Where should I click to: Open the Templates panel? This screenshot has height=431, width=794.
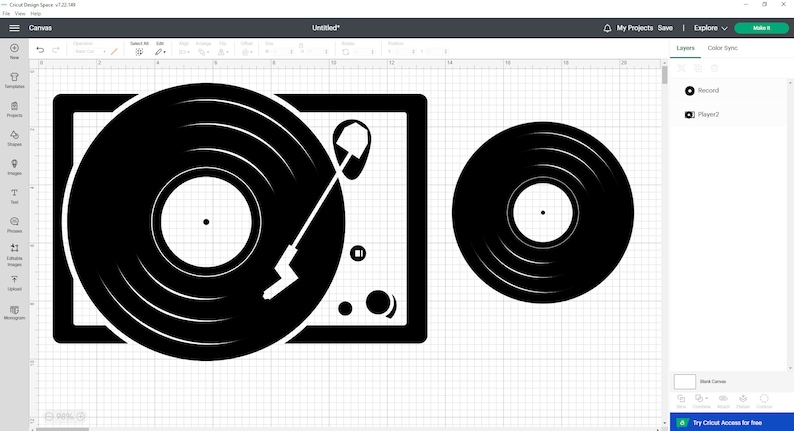(x=14, y=81)
